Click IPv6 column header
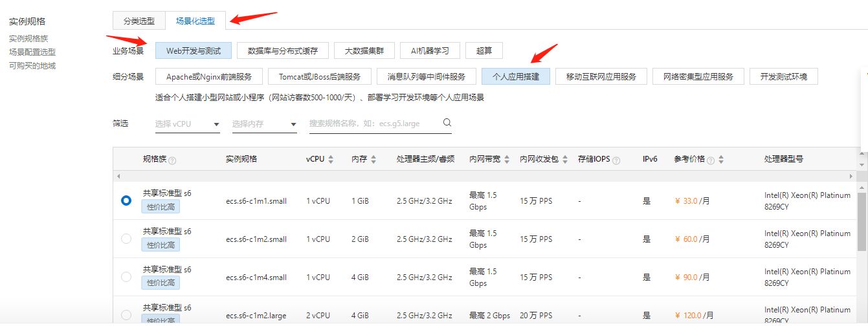The width and height of the screenshot is (868, 326). 650,159
